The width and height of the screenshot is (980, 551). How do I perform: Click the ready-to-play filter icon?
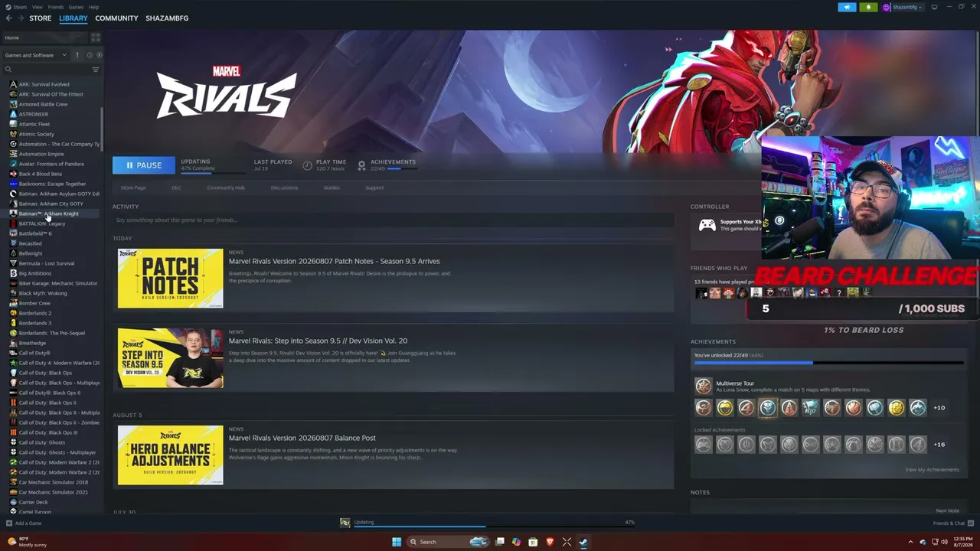pyautogui.click(x=100, y=55)
